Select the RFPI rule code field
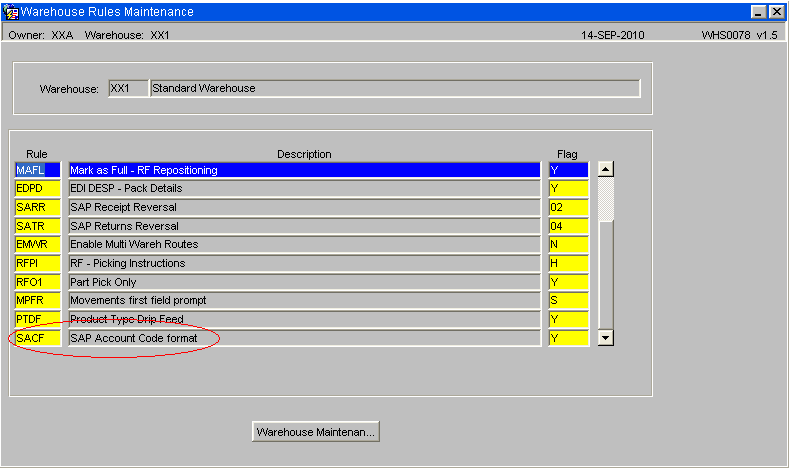 pyautogui.click(x=38, y=263)
